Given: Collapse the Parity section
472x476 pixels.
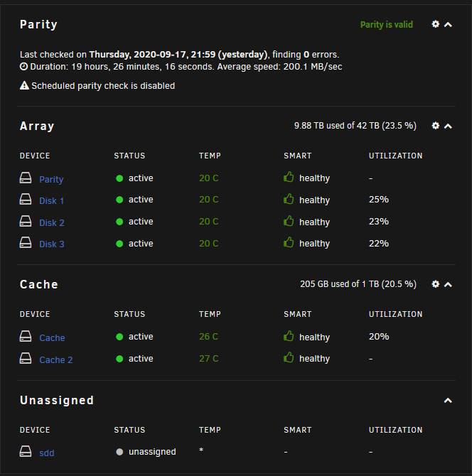Looking at the screenshot, I should pyautogui.click(x=448, y=25).
